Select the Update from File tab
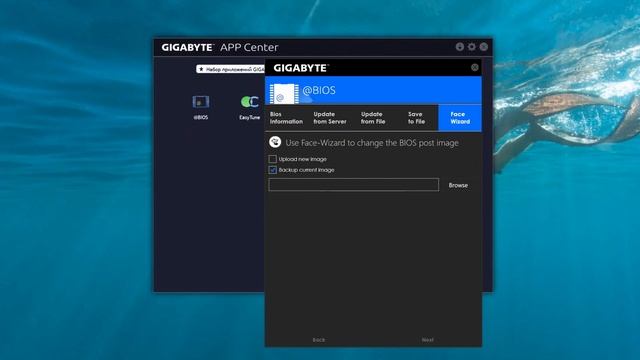 click(373, 118)
